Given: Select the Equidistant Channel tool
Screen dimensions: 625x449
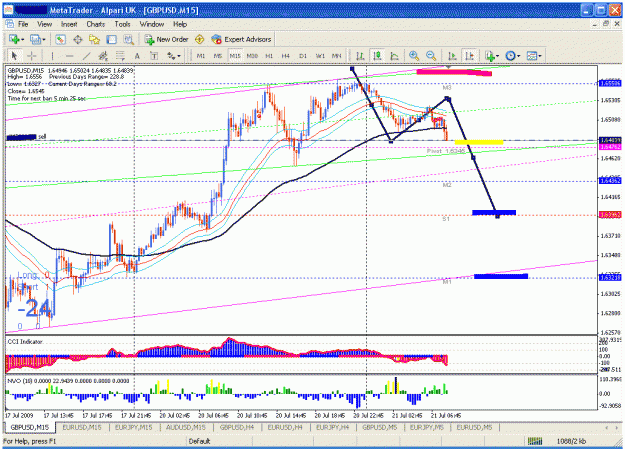Looking at the screenshot, I should pos(103,56).
